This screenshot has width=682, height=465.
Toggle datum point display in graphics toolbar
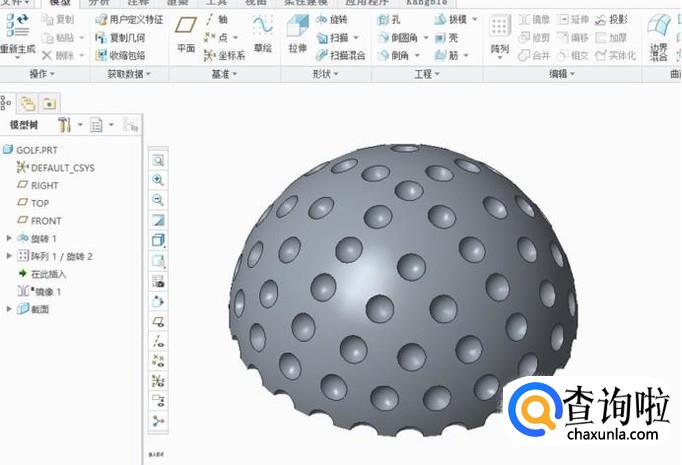tap(158, 361)
